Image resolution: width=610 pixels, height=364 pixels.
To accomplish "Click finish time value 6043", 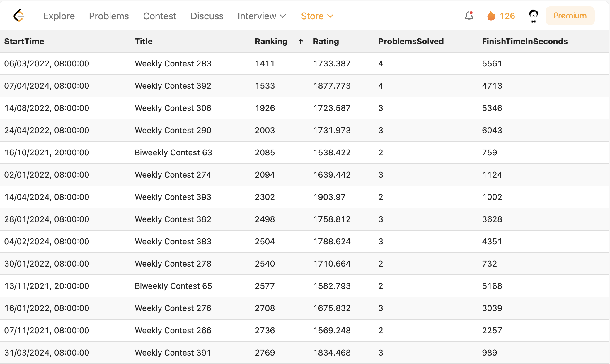I will coord(492,130).
